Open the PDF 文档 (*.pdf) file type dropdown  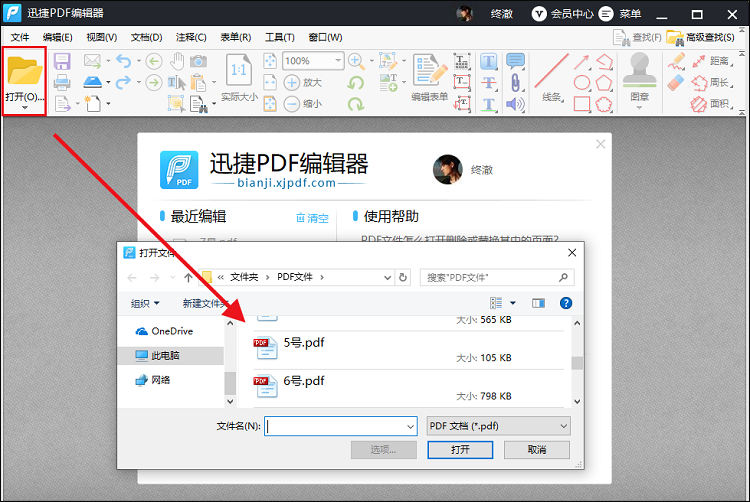coord(498,426)
